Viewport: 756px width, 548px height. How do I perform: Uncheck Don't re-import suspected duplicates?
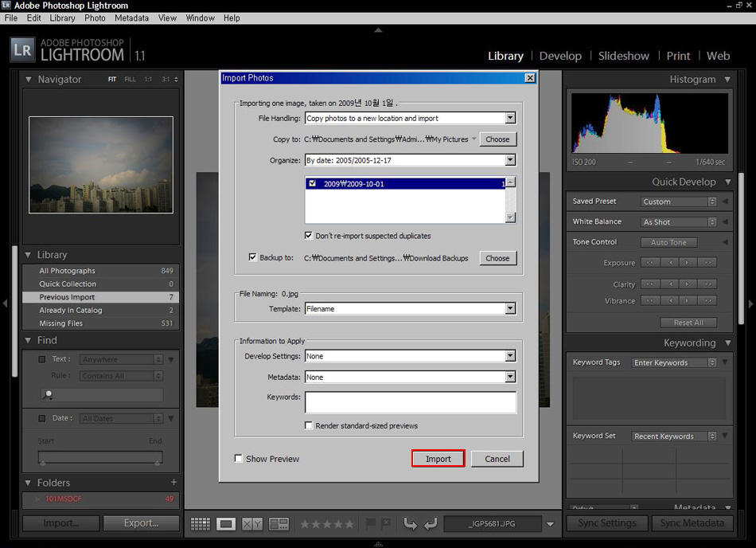coord(309,236)
